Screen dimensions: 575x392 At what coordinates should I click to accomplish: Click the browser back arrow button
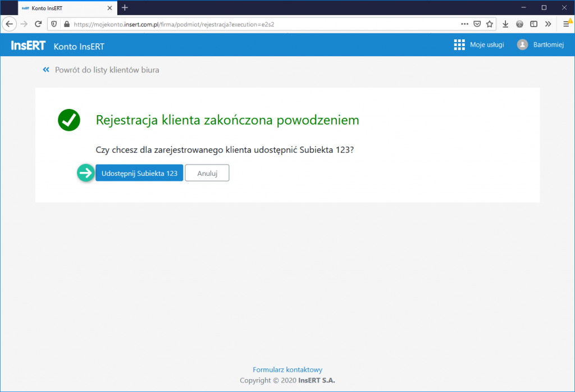click(9, 24)
